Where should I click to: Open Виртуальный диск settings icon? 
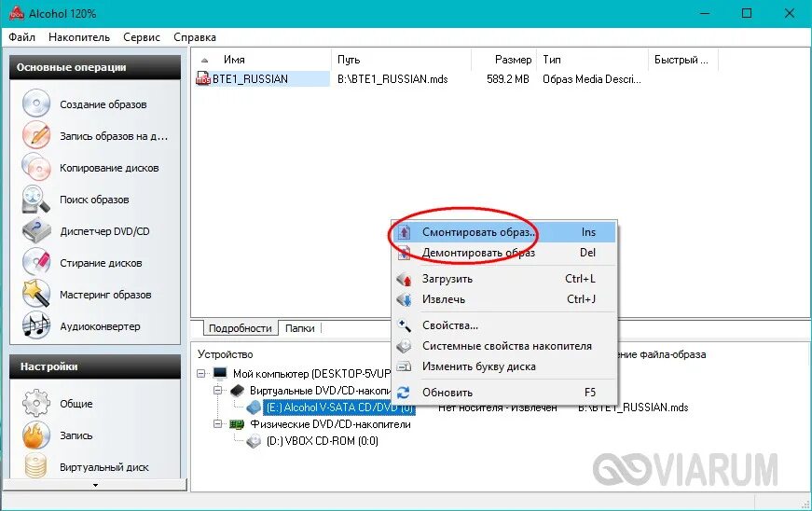pyautogui.click(x=35, y=465)
